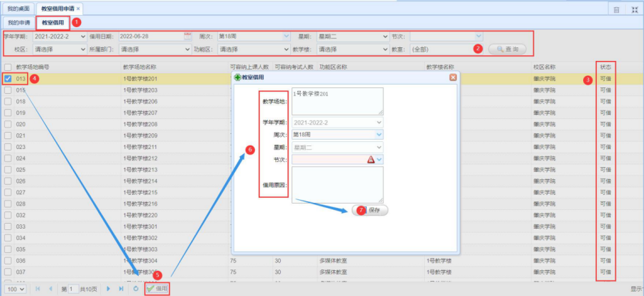Click the 借用 button at bottom

click(x=158, y=288)
